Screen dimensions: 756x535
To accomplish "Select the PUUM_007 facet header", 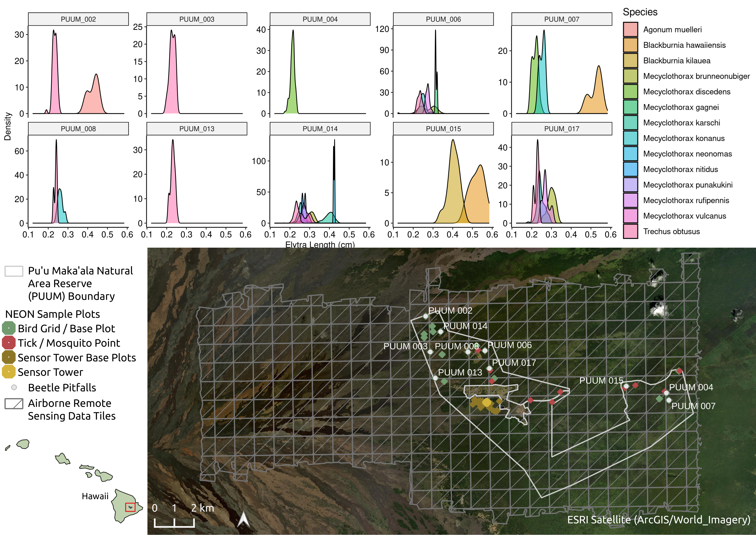I will pyautogui.click(x=561, y=19).
